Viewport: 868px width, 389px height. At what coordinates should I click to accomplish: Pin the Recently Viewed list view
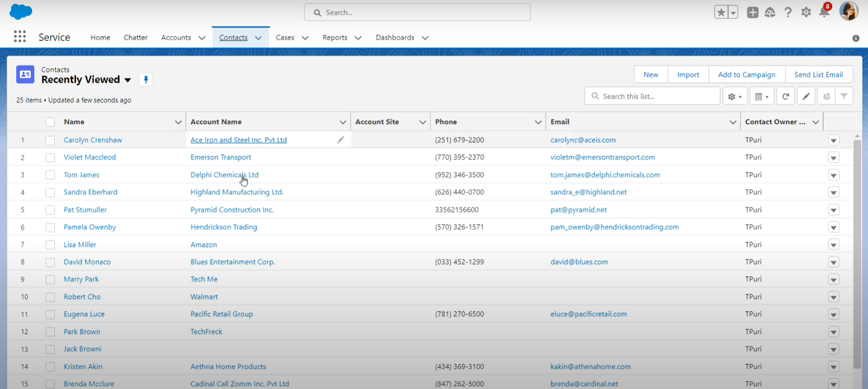[145, 80]
